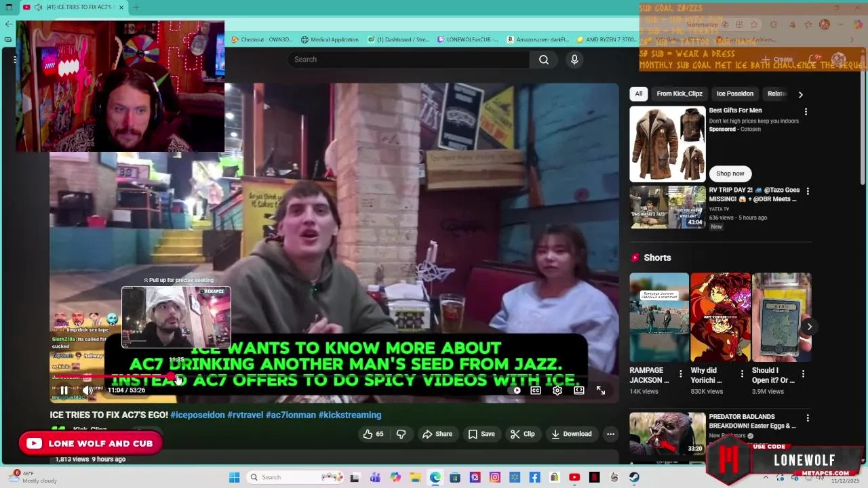This screenshot has width=868, height=488.
Task: Open options for Should I Open it short
Action: click(803, 373)
